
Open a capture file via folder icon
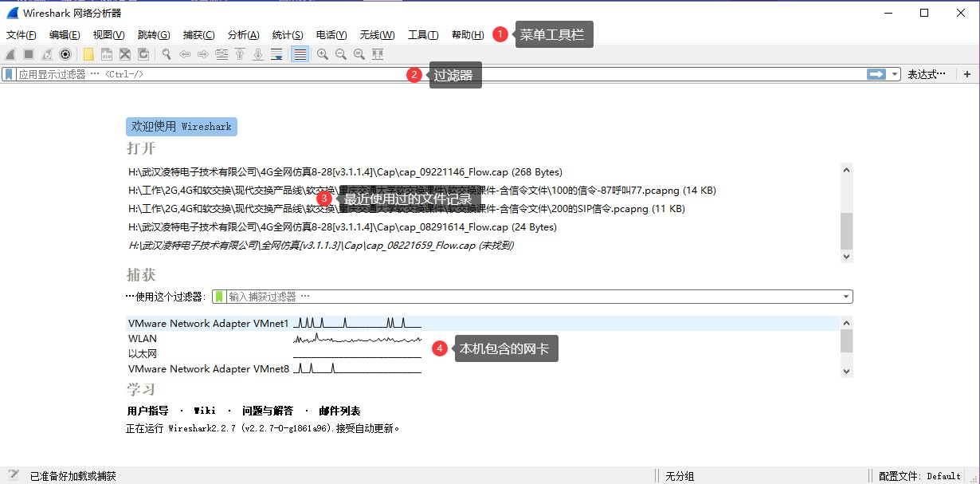(88, 54)
